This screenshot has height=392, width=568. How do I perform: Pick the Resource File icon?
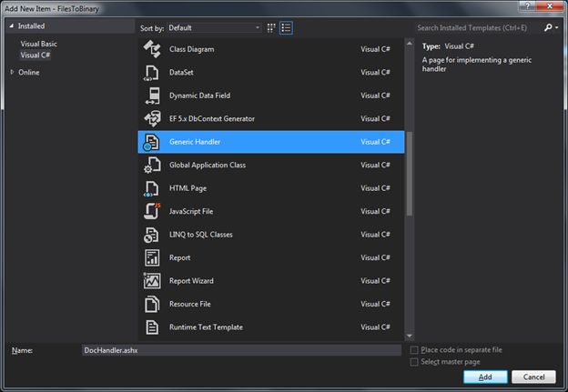pyautogui.click(x=152, y=304)
